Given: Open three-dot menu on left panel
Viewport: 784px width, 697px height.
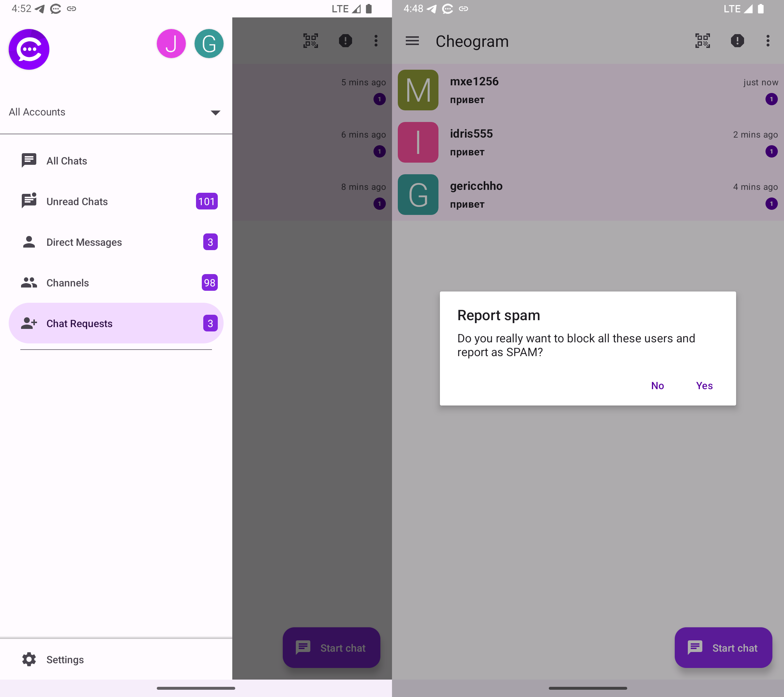Looking at the screenshot, I should [x=376, y=41].
